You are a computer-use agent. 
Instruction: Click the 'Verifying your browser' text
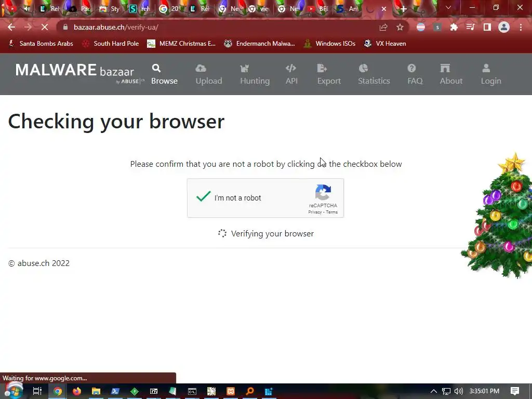(272, 234)
